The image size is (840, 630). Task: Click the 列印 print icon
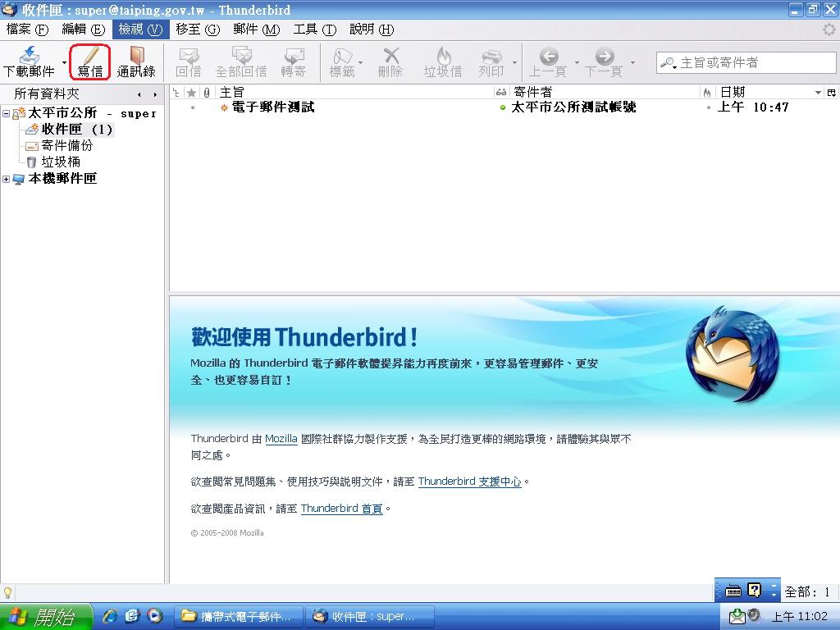coord(491,62)
